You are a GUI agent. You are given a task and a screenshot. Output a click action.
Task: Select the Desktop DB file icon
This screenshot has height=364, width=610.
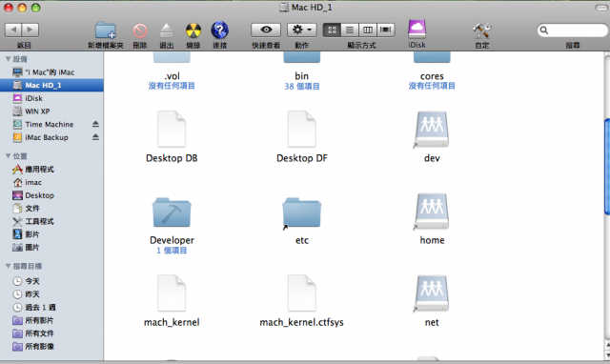[x=172, y=129]
